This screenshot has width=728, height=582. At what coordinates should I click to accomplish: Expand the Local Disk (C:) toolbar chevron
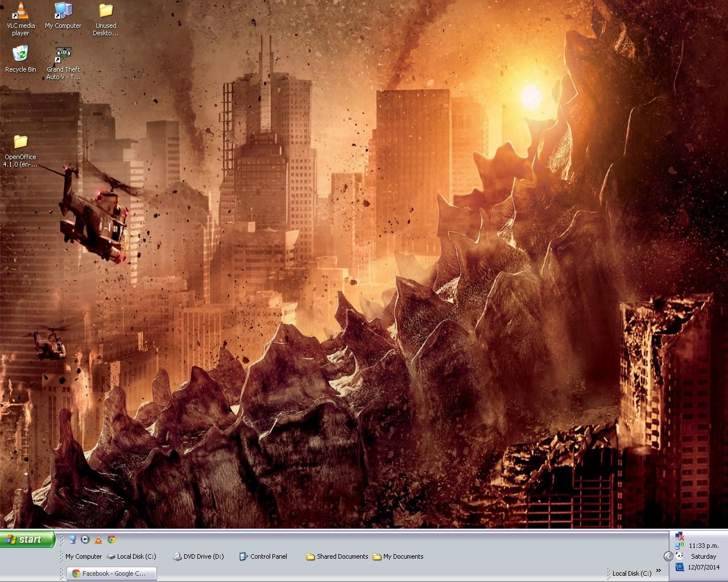[x=659, y=571]
